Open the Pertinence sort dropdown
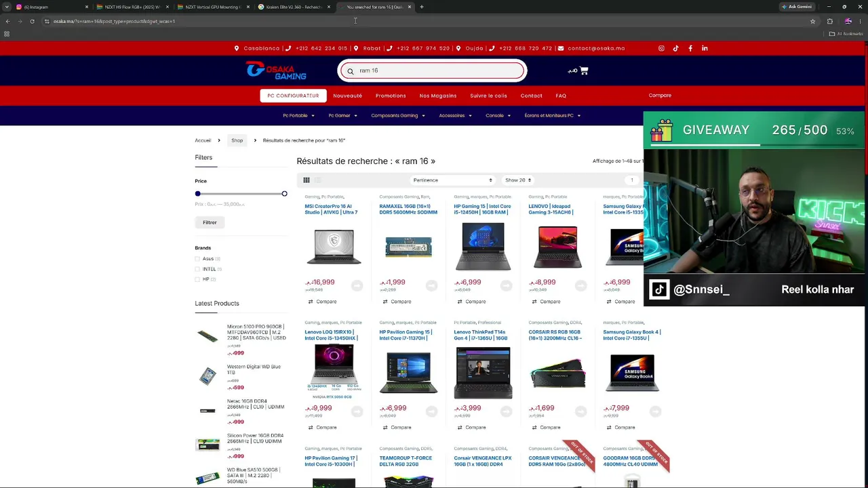 click(452, 180)
